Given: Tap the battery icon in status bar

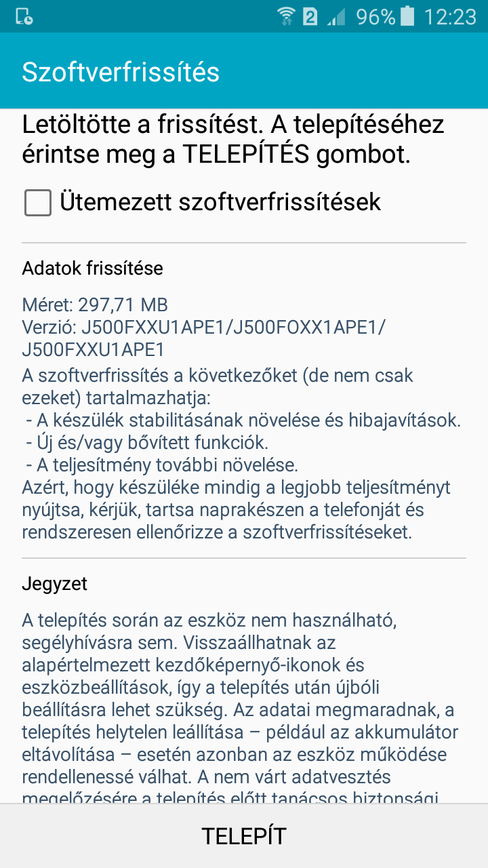Looking at the screenshot, I should point(407,16).
